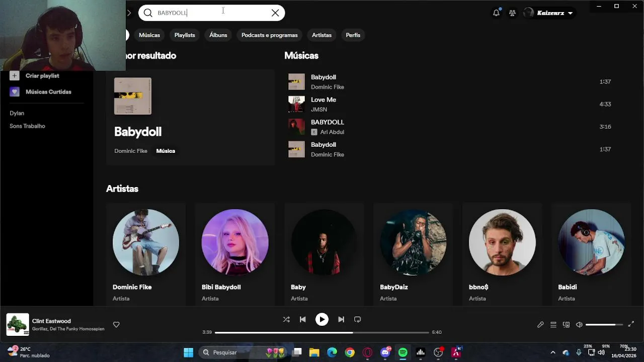Skip to previous track

pos(302,319)
